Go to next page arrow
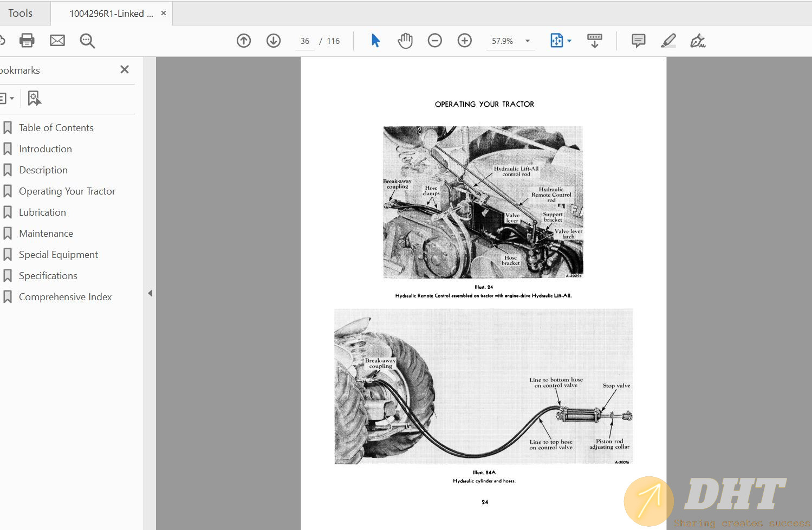Image resolution: width=812 pixels, height=530 pixels. pos(274,41)
